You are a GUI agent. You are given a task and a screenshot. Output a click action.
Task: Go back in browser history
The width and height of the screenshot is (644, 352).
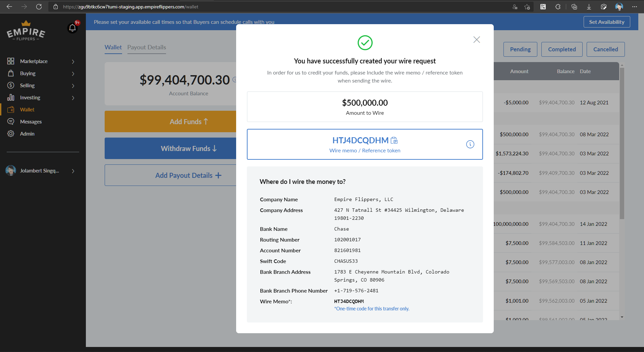pos(9,7)
